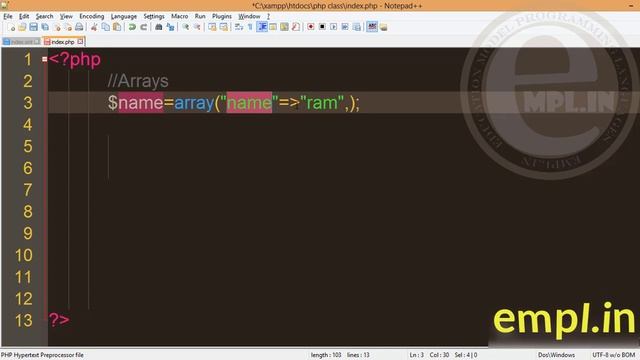This screenshot has width=640, height=360.
Task: Open the ? help menu
Action: [268, 16]
